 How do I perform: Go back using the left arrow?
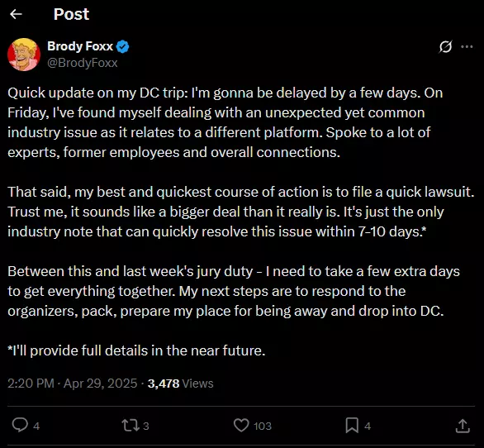(16, 14)
